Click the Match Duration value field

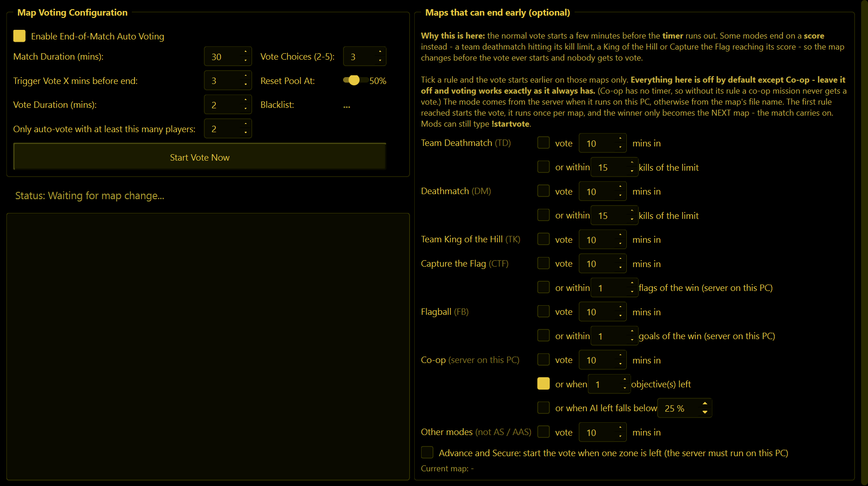click(223, 56)
